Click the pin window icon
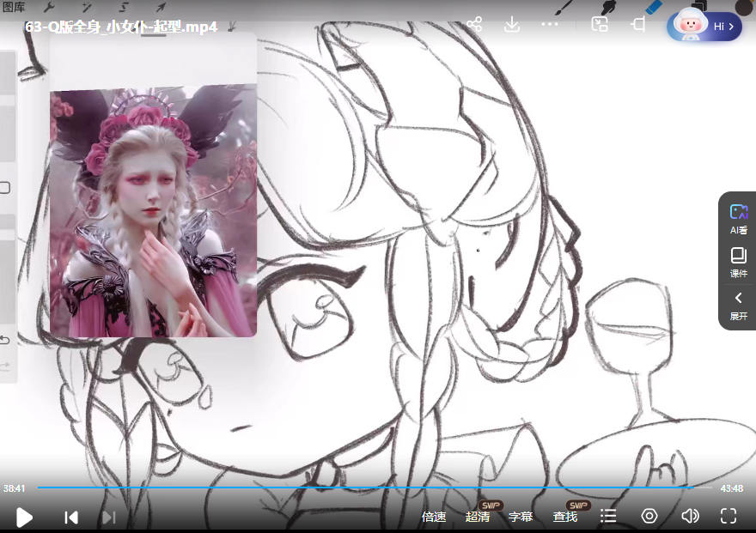 [x=638, y=25]
